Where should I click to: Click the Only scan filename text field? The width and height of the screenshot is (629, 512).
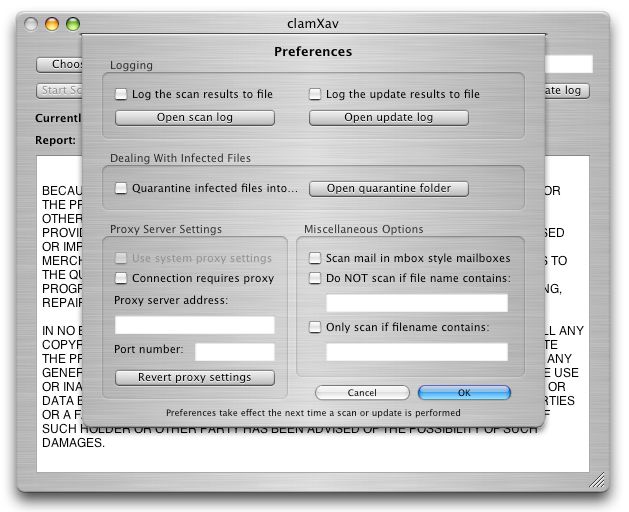click(416, 351)
